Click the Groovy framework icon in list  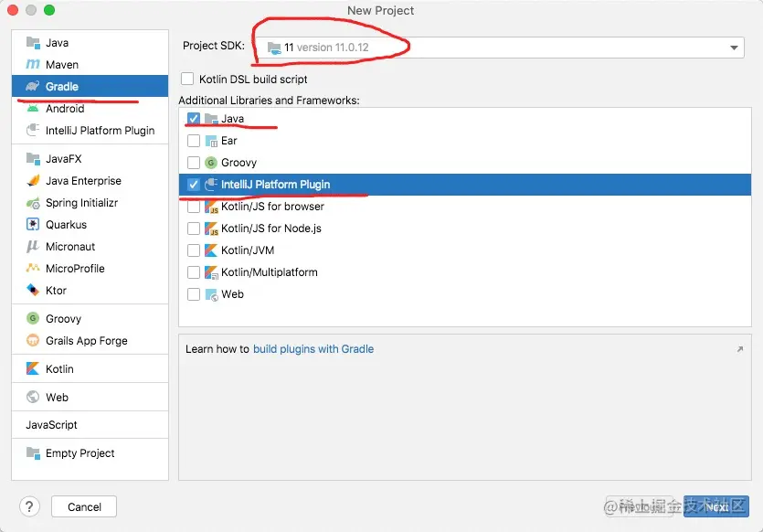tap(211, 163)
